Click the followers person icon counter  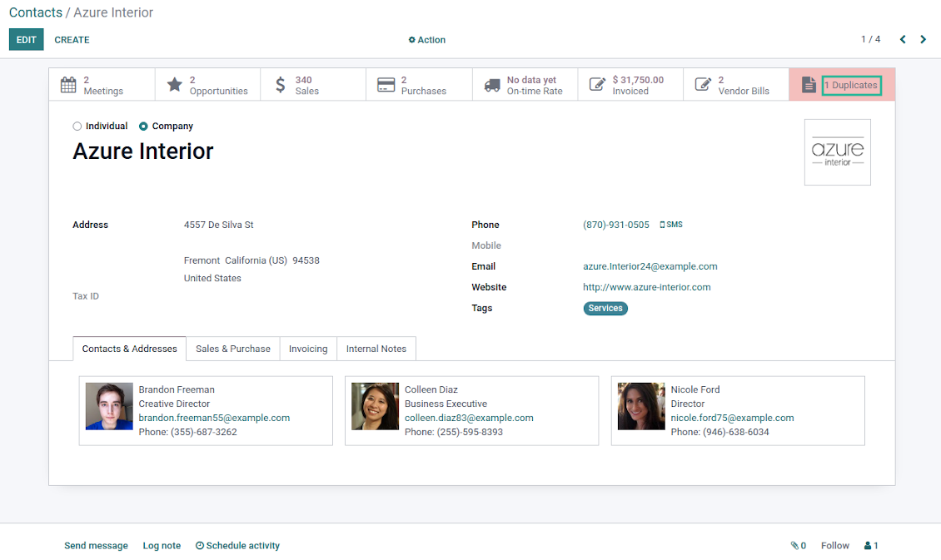(x=871, y=546)
